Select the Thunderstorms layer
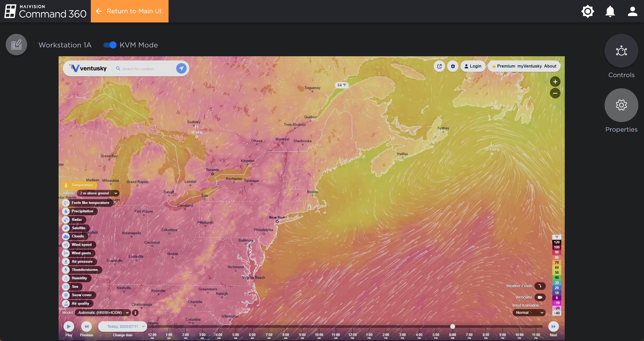This screenshot has height=341, width=644. click(84, 270)
